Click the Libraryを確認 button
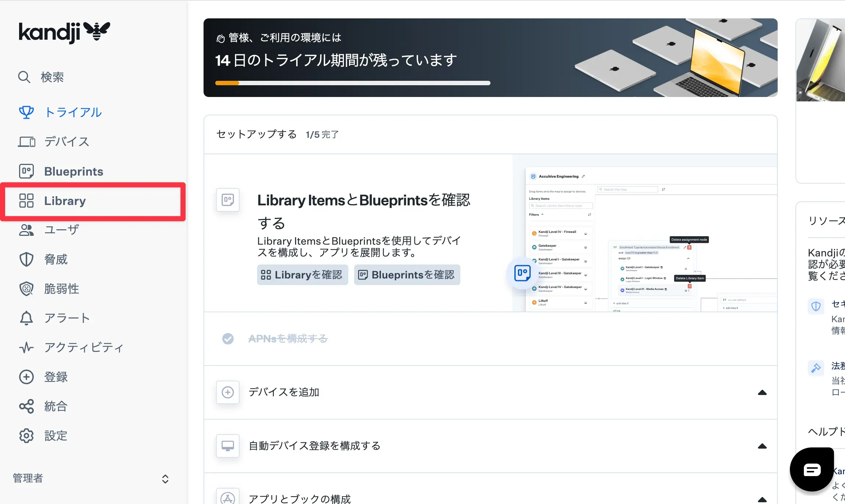The height and width of the screenshot is (504, 845). 302,275
